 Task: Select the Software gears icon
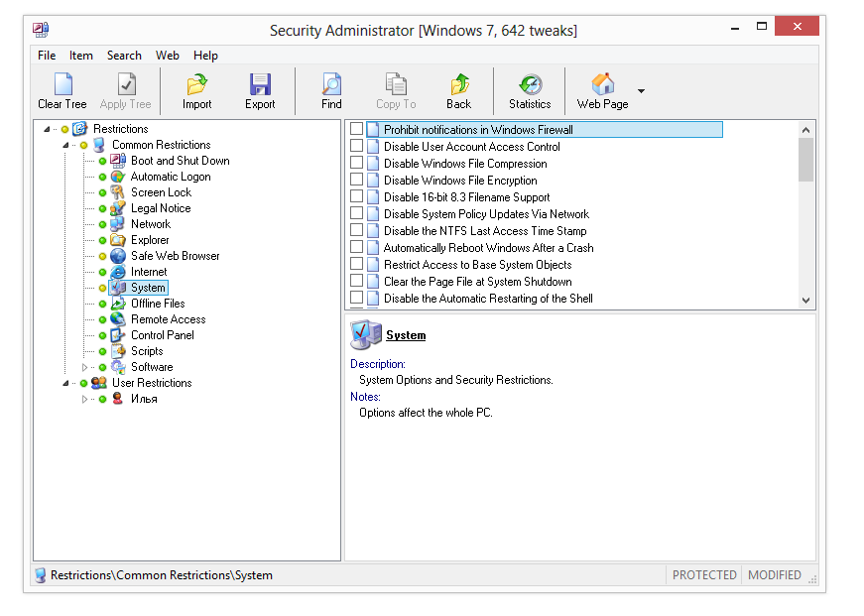point(118,367)
